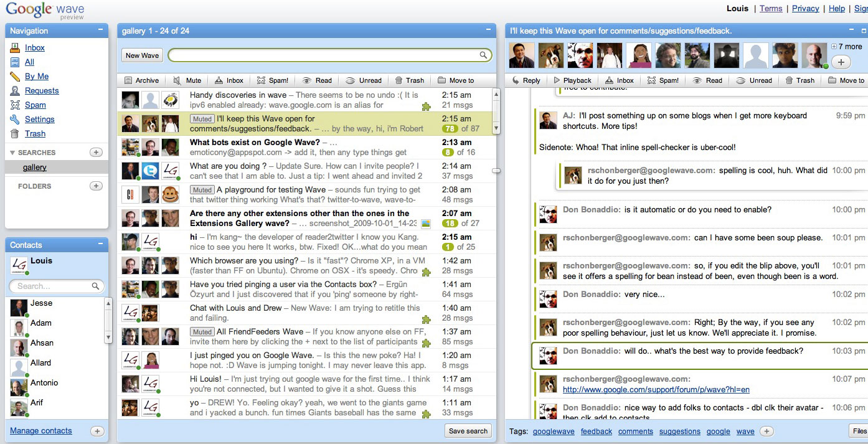Click the green 78 unread badge
868x444 pixels.
pyautogui.click(x=449, y=128)
